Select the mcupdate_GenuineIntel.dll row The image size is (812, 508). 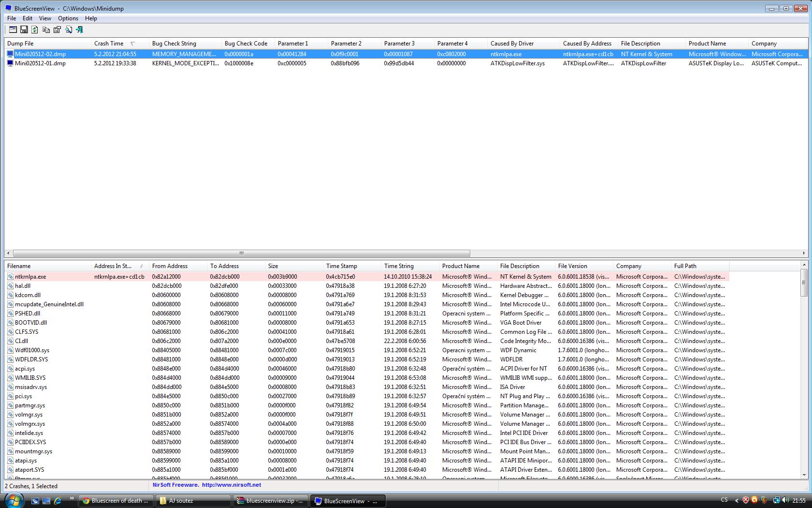(x=367, y=304)
